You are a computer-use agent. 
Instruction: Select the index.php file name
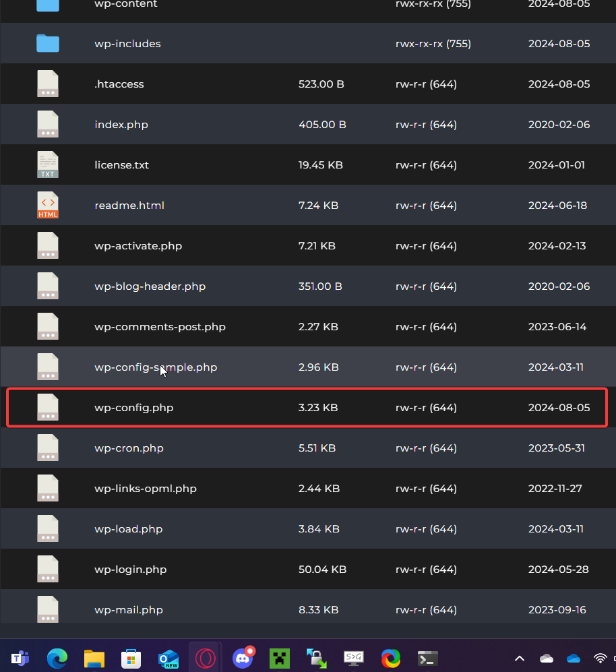(x=121, y=125)
